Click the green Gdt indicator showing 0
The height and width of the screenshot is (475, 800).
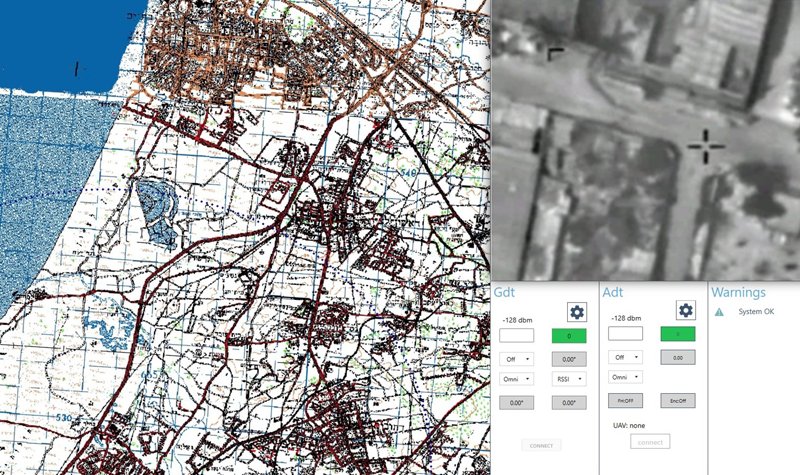click(x=568, y=336)
